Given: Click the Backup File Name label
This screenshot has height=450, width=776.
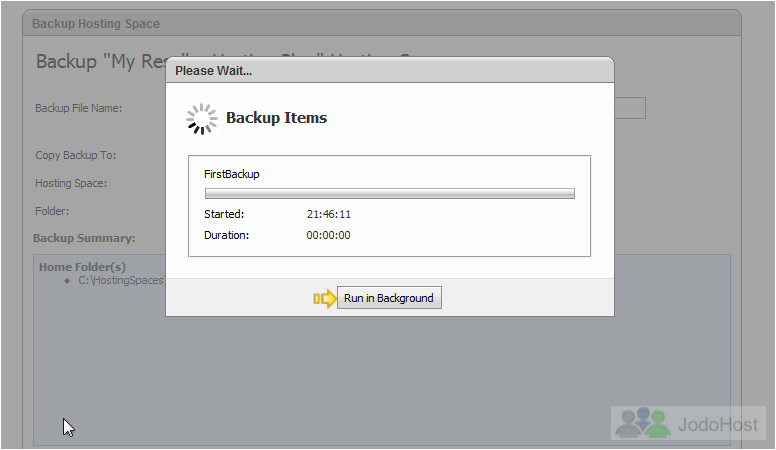Looking at the screenshot, I should (78, 108).
